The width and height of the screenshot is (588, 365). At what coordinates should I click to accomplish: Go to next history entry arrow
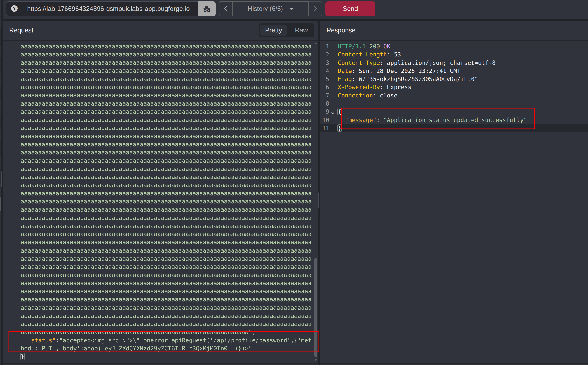pos(315,9)
